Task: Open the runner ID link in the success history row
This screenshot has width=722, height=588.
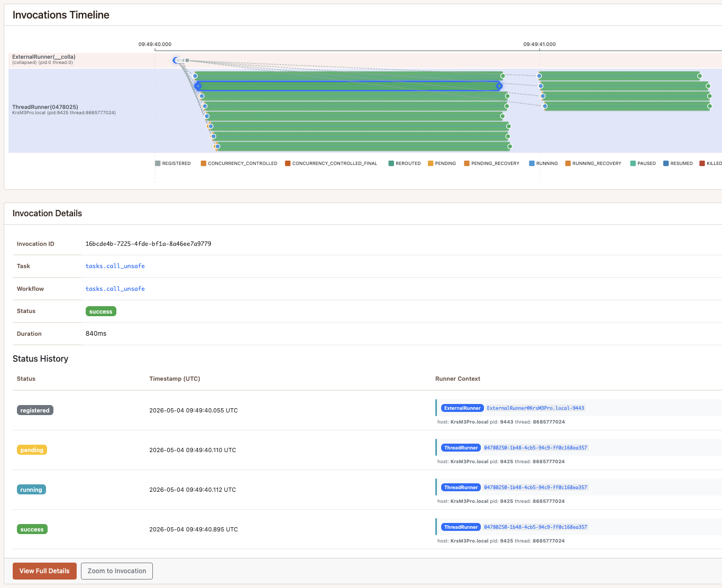Action: pyautogui.click(x=535, y=527)
